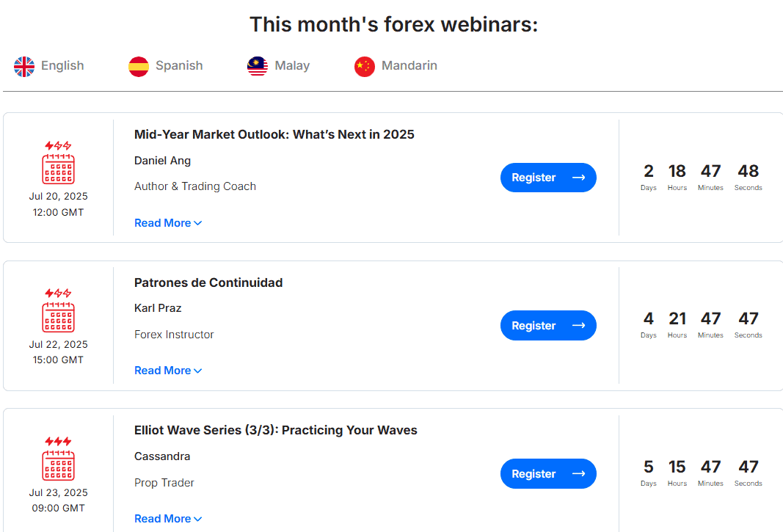The height and width of the screenshot is (532, 783).
Task: Click the Chinese flag icon next to Mandarin
Action: 365,65
